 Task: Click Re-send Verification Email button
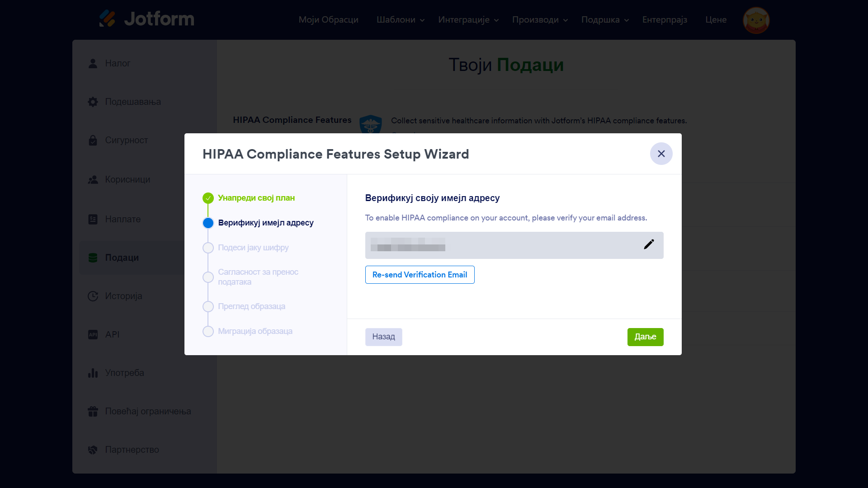point(420,275)
